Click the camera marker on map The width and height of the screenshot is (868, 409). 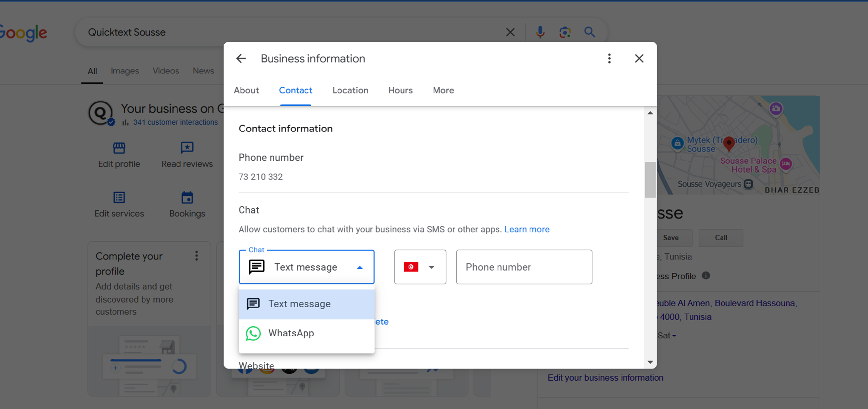(x=776, y=109)
